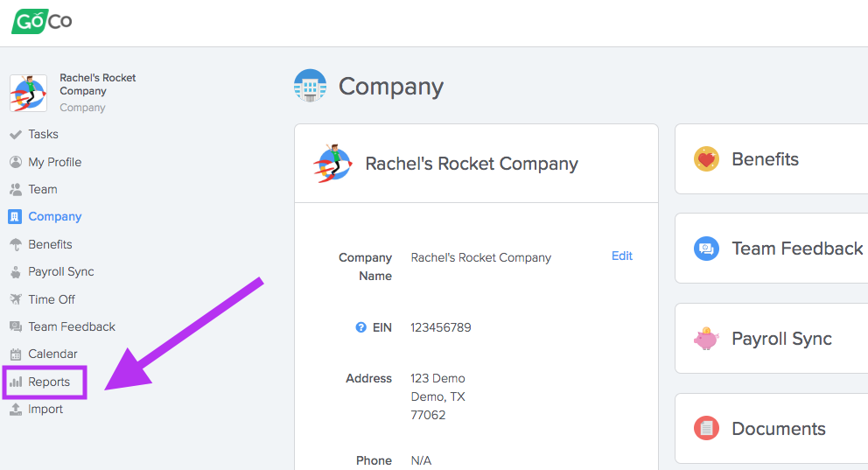868x470 pixels.
Task: Click the EIN value 123456789
Action: click(441, 327)
